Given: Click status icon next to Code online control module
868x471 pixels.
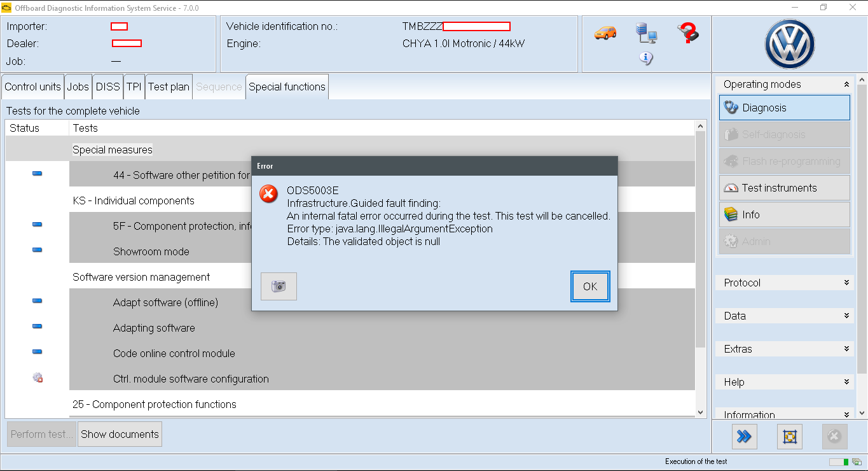Looking at the screenshot, I should click(37, 352).
